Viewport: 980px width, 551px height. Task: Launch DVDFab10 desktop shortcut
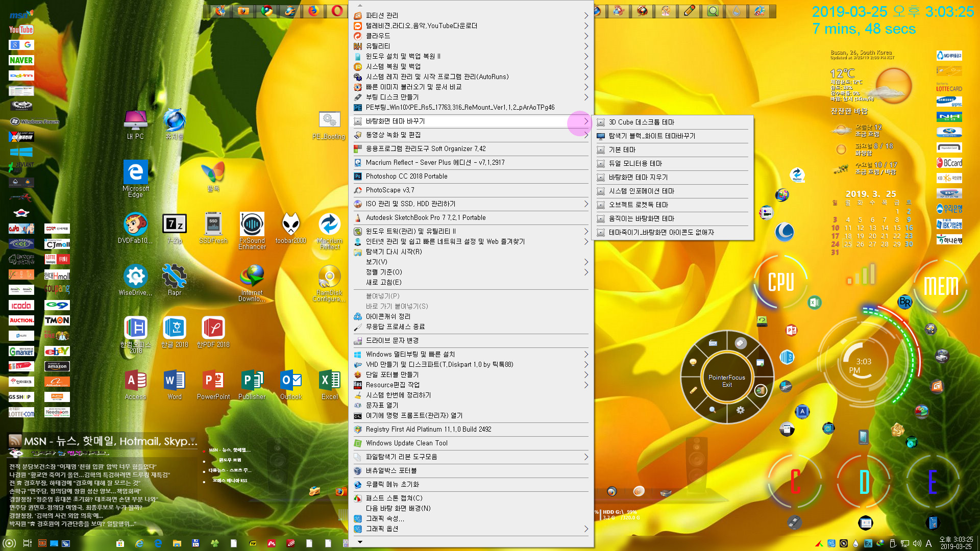tap(135, 228)
